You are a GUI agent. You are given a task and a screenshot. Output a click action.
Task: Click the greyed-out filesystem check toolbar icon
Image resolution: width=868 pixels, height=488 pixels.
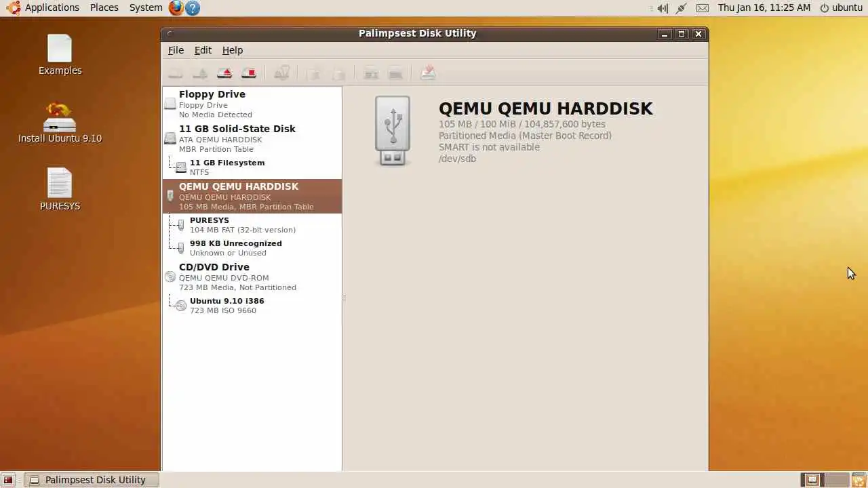[281, 73]
